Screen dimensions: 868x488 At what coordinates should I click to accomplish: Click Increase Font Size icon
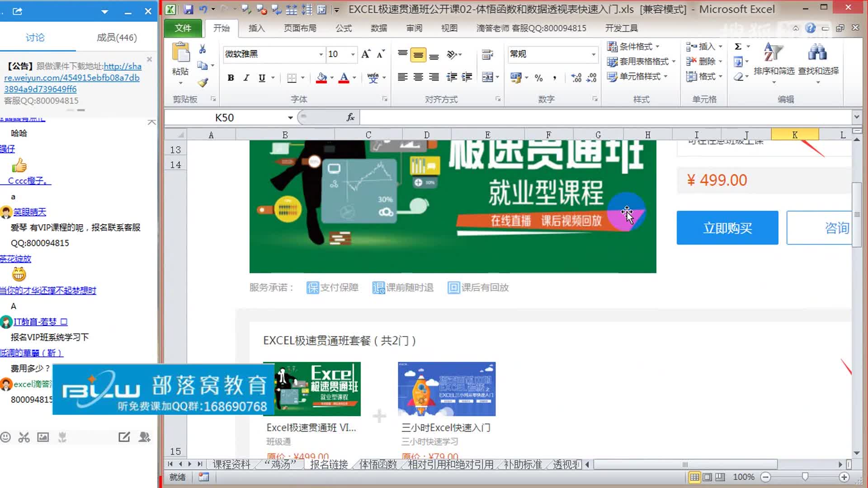click(x=365, y=54)
